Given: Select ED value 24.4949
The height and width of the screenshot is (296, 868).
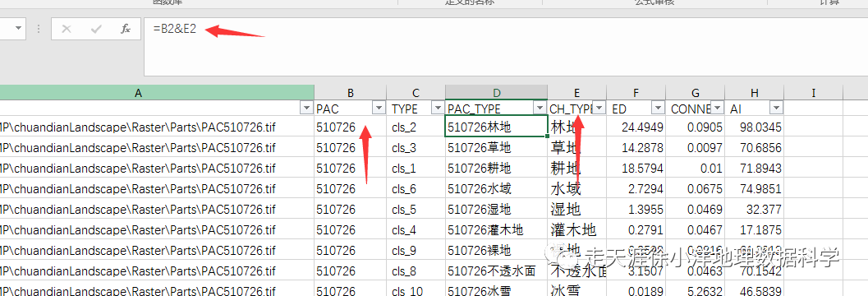Looking at the screenshot, I should [x=636, y=127].
